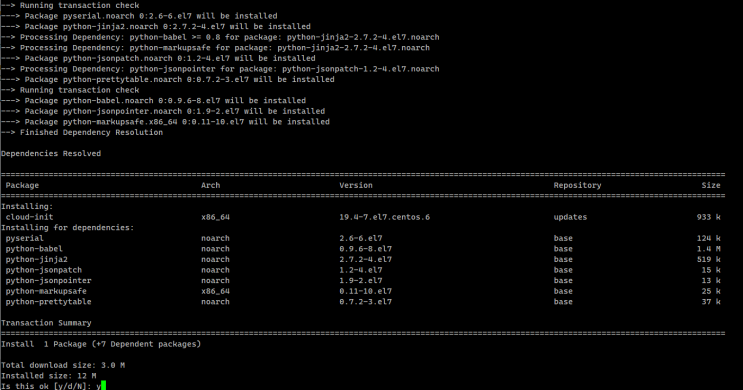Click the 'Dependencies Resolved' line
This screenshot has width=743, height=390.
click(51, 154)
